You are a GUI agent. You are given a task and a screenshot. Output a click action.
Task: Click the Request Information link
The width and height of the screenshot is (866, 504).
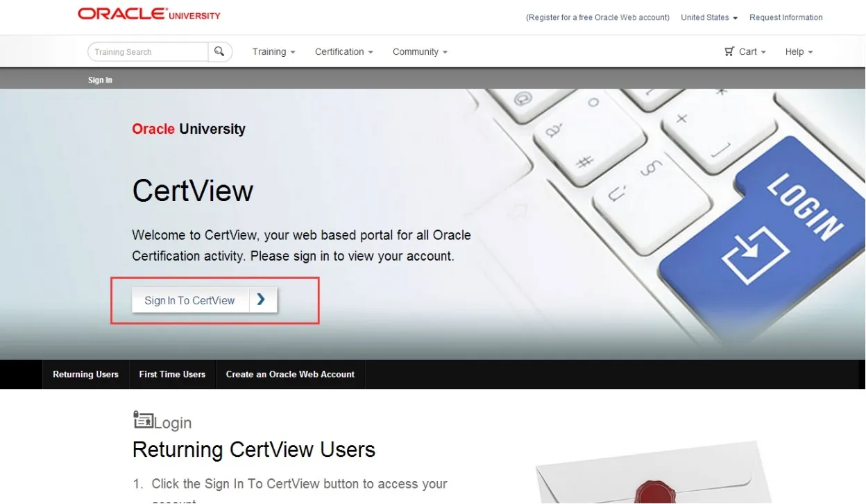tap(786, 17)
